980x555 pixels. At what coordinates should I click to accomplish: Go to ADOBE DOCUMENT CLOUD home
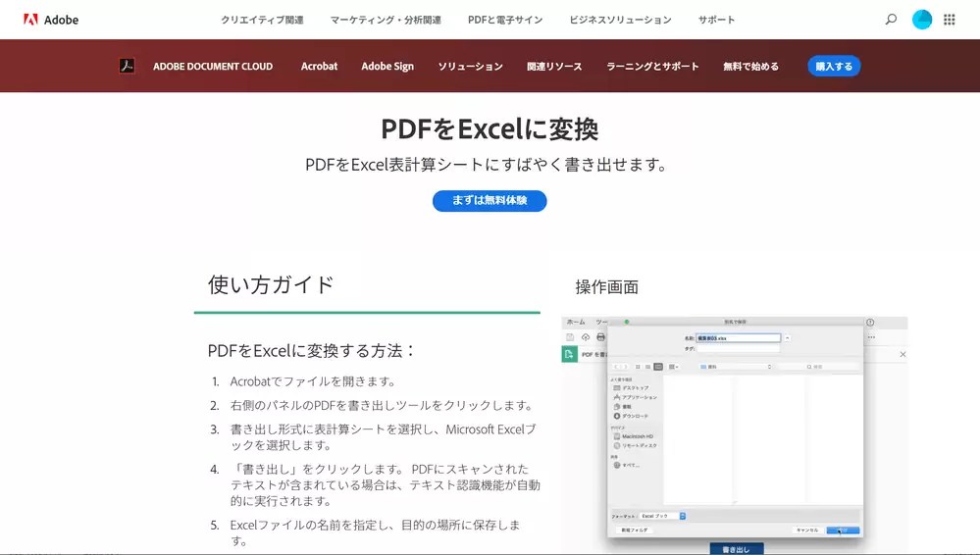click(213, 67)
